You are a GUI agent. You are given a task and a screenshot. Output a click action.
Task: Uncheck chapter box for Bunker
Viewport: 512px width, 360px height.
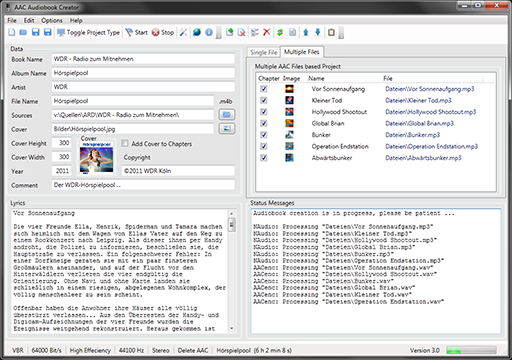pyautogui.click(x=264, y=135)
